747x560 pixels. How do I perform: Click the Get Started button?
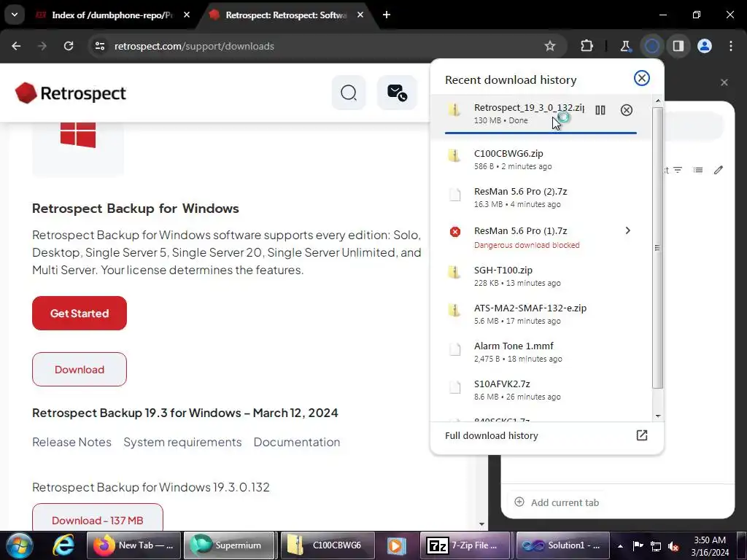(x=80, y=314)
